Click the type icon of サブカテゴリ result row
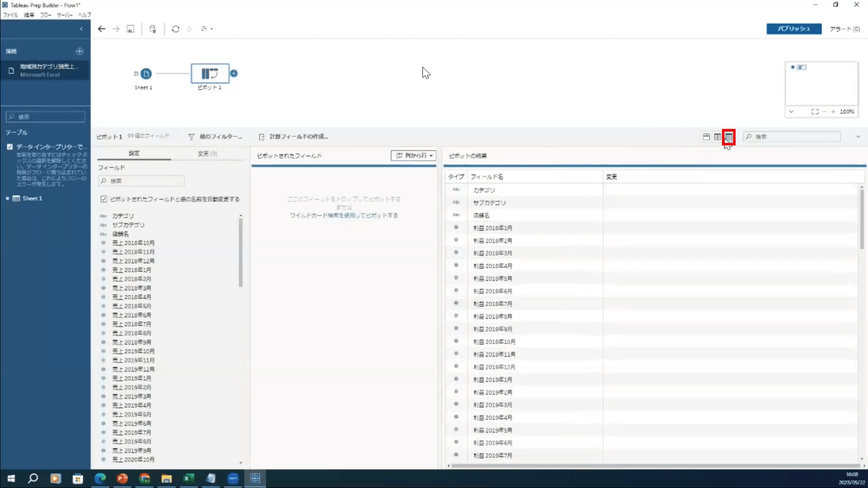This screenshot has width=868, height=488. [456, 202]
